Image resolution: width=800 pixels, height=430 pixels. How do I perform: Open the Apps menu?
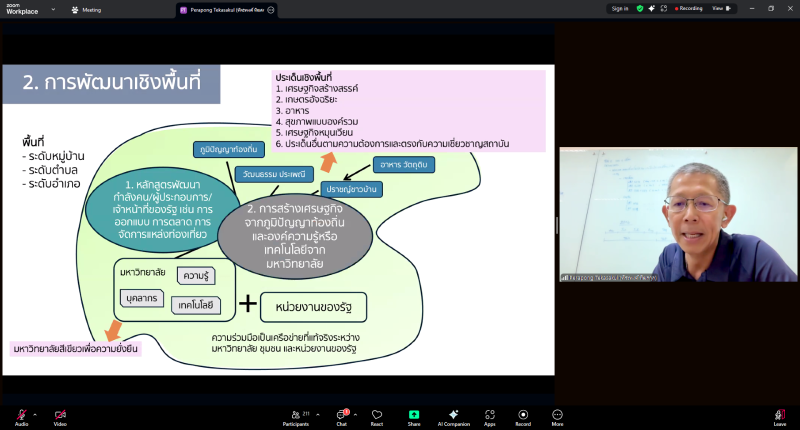pos(490,414)
